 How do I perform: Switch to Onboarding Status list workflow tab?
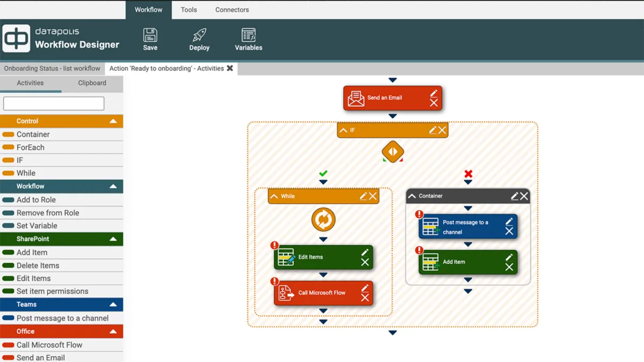click(x=52, y=69)
